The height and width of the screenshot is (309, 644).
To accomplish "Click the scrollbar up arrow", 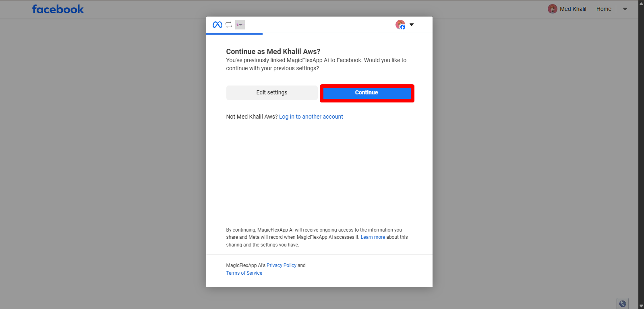I will (x=641, y=3).
